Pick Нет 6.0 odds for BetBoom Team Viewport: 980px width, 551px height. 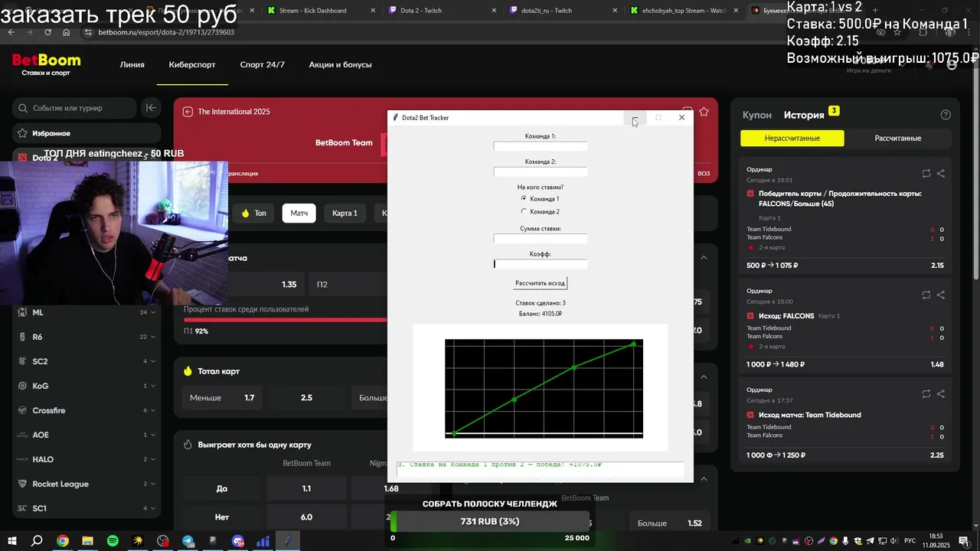(306, 517)
